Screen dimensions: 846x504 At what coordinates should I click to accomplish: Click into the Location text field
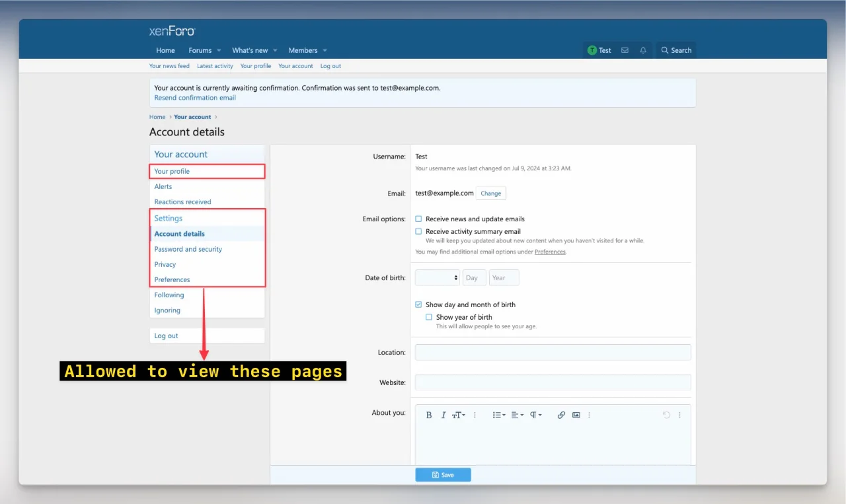pos(553,352)
